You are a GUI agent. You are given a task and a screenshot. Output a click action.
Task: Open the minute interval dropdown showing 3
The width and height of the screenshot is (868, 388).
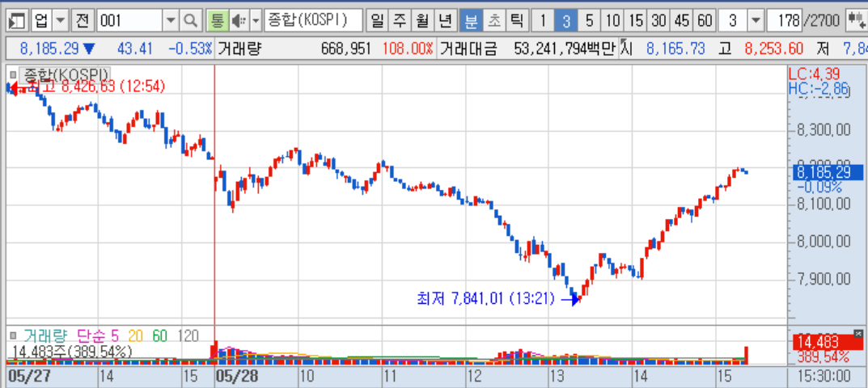755,22
